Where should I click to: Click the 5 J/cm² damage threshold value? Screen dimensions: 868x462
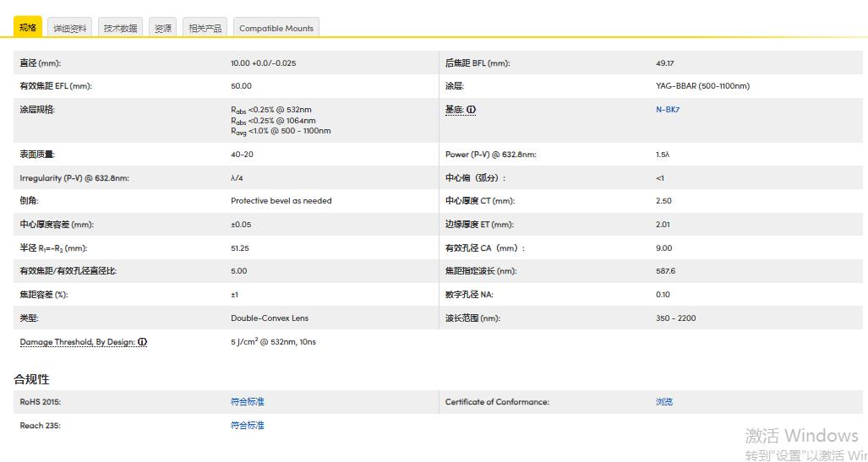(x=273, y=342)
